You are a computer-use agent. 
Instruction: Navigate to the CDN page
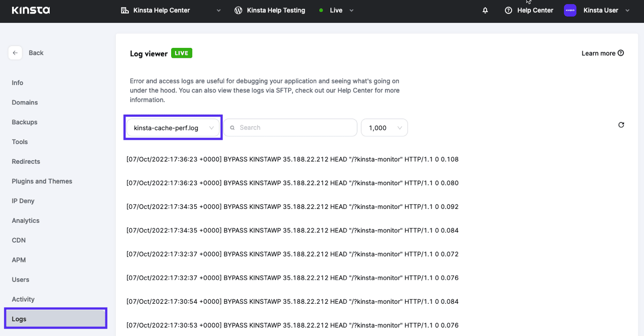(18, 240)
